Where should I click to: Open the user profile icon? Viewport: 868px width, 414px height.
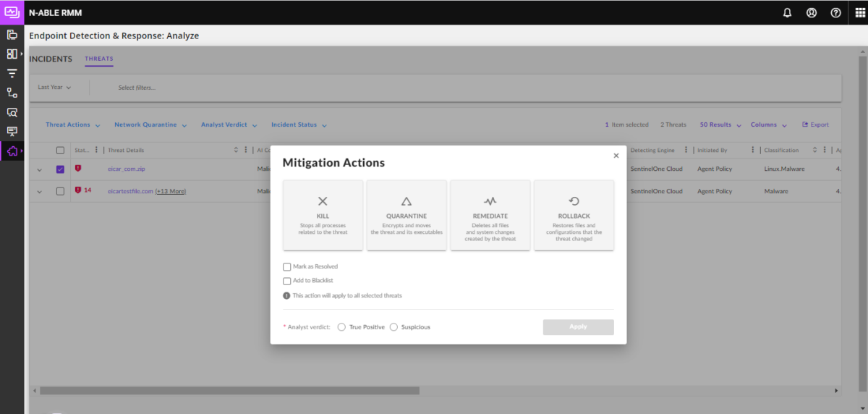812,12
